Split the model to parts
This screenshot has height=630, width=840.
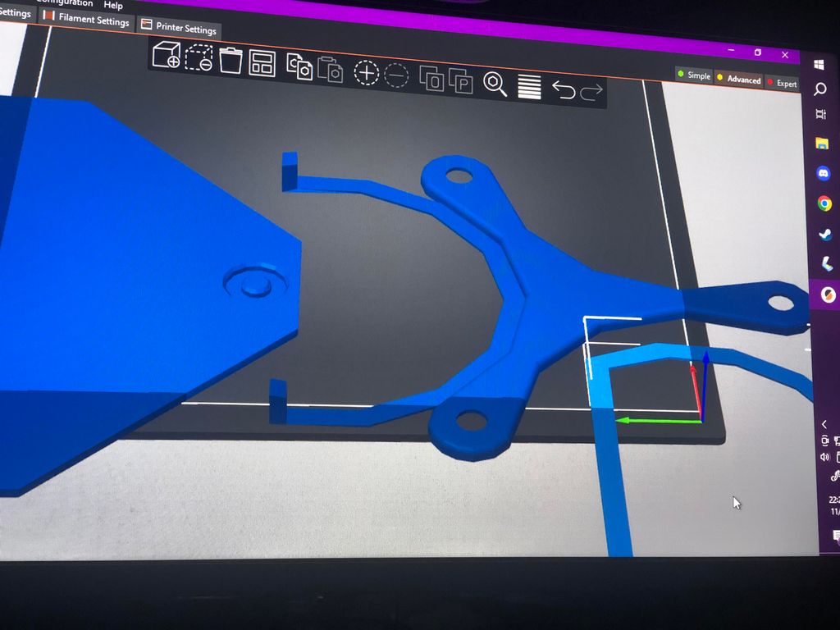tap(463, 81)
